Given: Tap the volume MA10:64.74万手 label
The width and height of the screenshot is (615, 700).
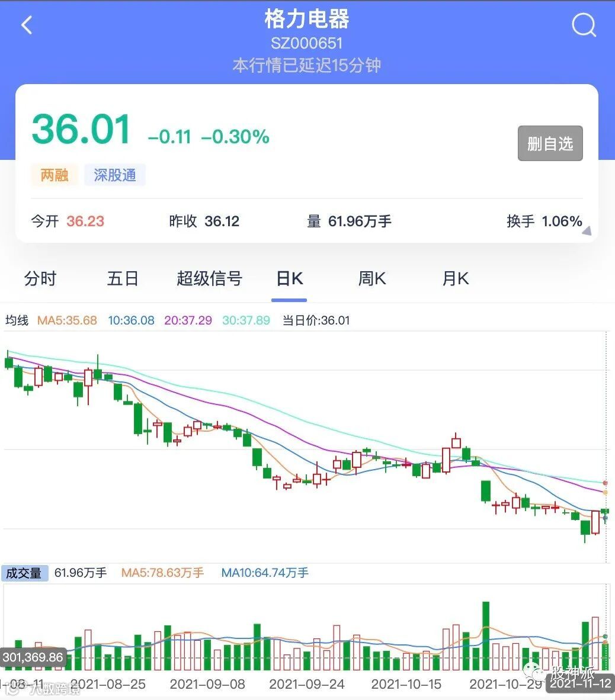Looking at the screenshot, I should click(265, 573).
